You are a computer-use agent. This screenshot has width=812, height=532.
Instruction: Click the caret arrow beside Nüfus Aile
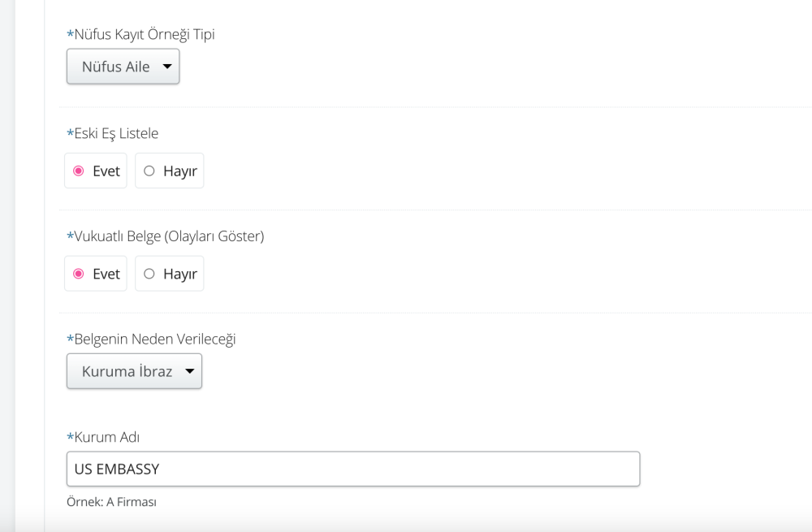pyautogui.click(x=167, y=67)
